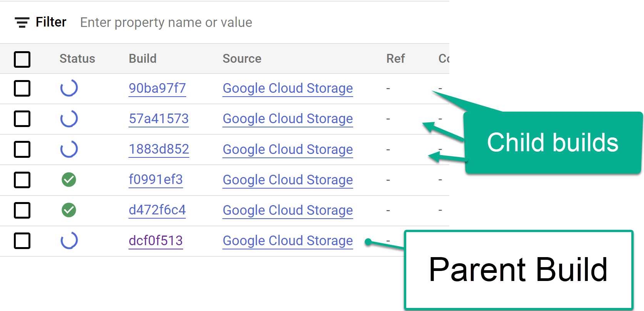
Task: Select the checkbox for build 90ba97f7
Action: coord(22,88)
